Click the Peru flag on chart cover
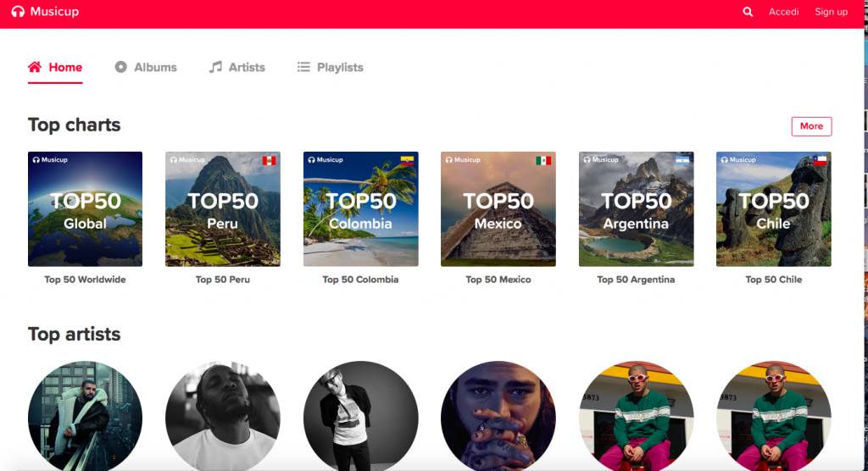This screenshot has width=868, height=471. coord(270,161)
